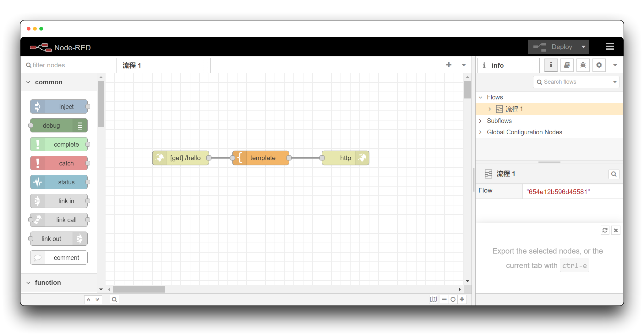
Task: Select the template node on canvas
Action: (x=261, y=158)
